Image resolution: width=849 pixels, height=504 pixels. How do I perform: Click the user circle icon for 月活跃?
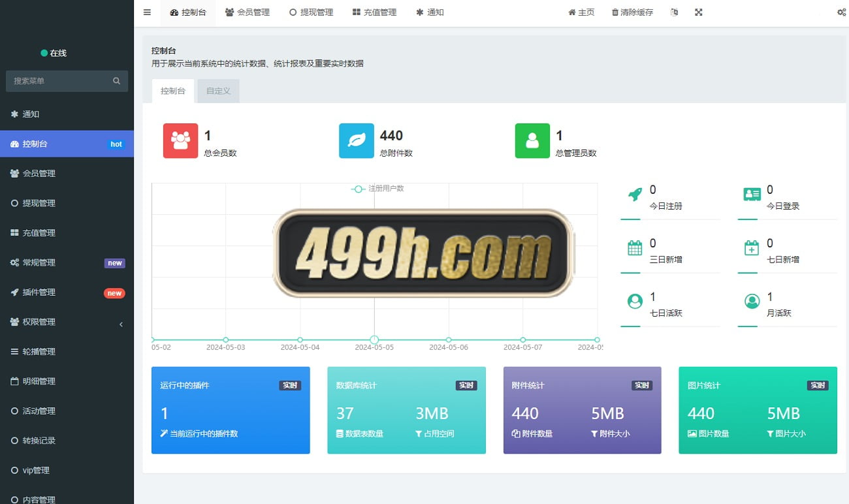752,302
